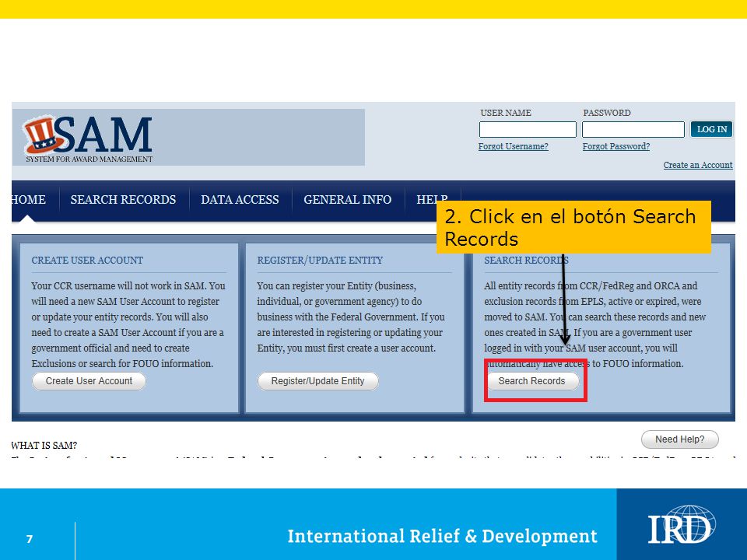The image size is (747, 560).
Task: Click the Create User Account button
Action: point(89,381)
